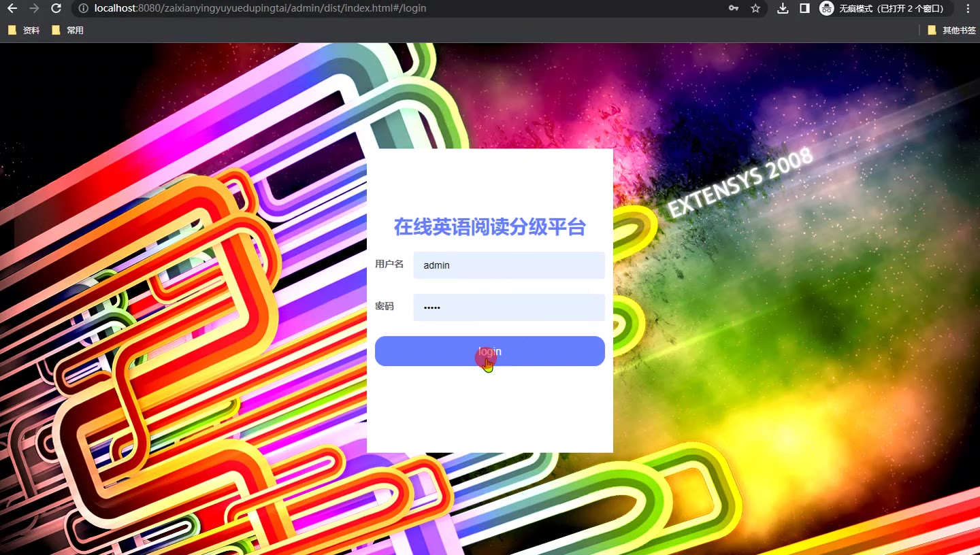This screenshot has width=980, height=555.
Task: Click the 密码 password field
Action: pos(509,307)
